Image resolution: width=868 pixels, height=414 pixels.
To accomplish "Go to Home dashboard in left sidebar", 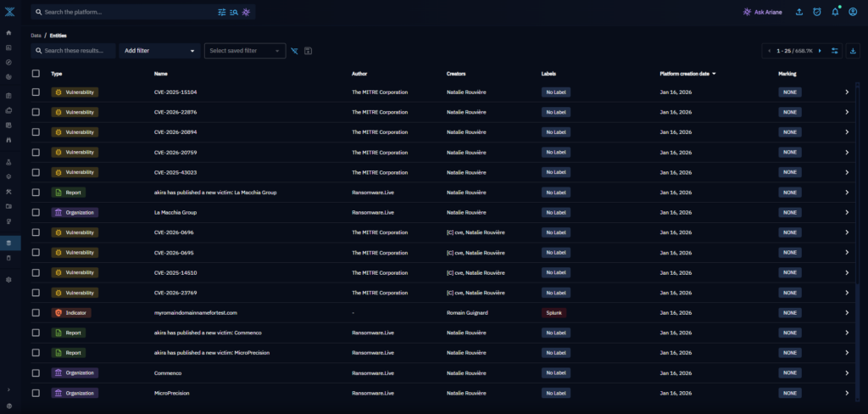I will click(8, 32).
